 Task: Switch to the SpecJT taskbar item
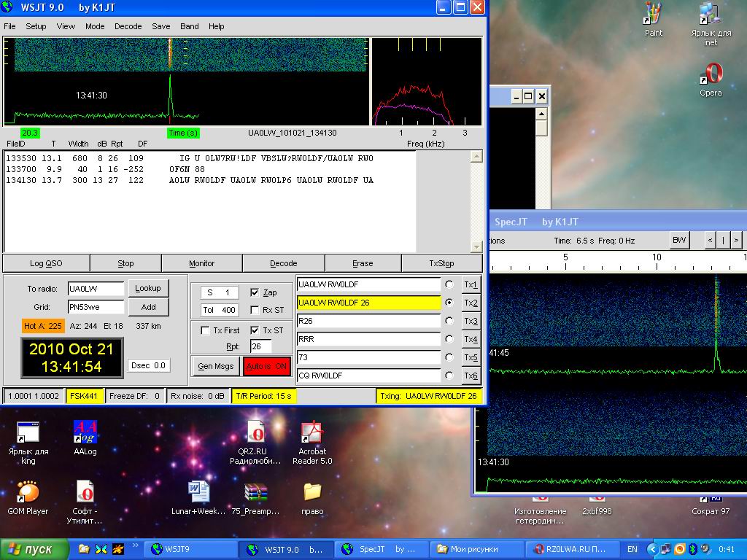(x=382, y=549)
